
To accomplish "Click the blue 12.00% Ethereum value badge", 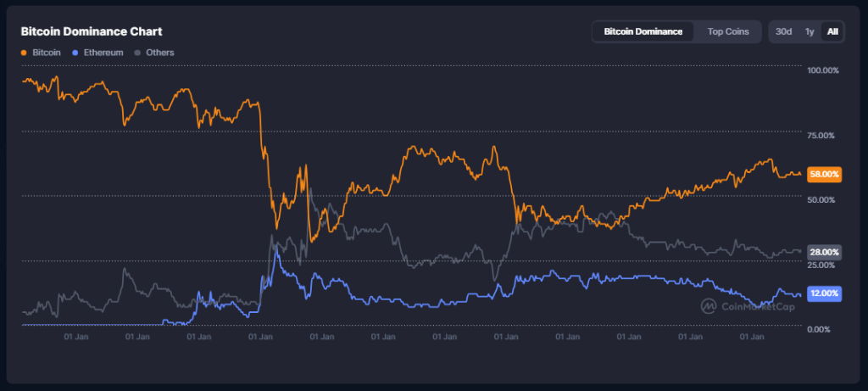I will point(825,293).
